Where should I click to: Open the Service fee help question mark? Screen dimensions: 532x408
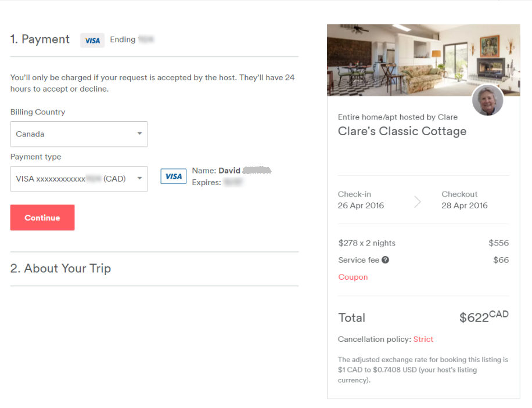[385, 260]
